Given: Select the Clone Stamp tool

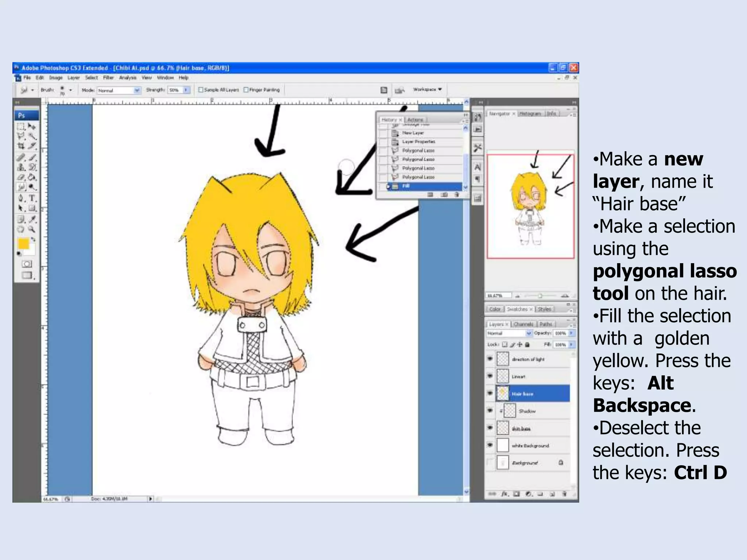Looking at the screenshot, I should 21,167.
